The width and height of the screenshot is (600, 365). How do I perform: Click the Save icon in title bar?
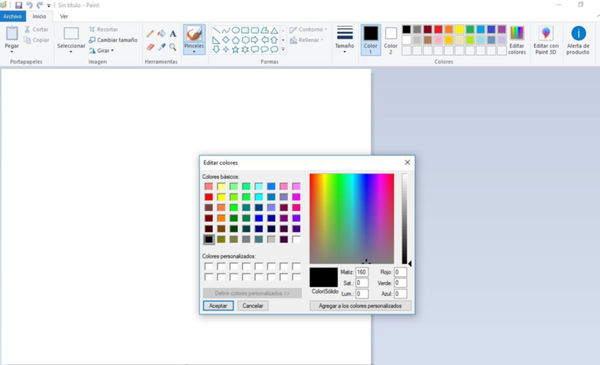tap(18, 5)
